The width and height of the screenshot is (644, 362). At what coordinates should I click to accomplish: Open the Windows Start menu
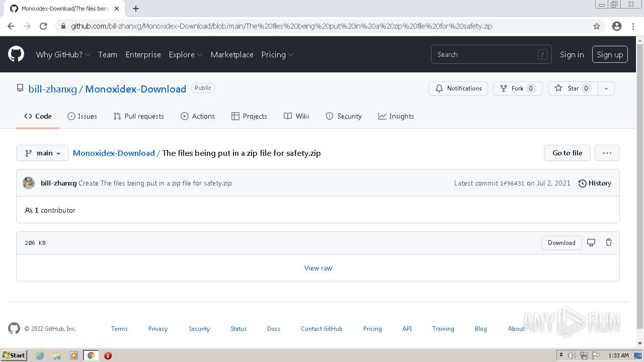[14, 355]
